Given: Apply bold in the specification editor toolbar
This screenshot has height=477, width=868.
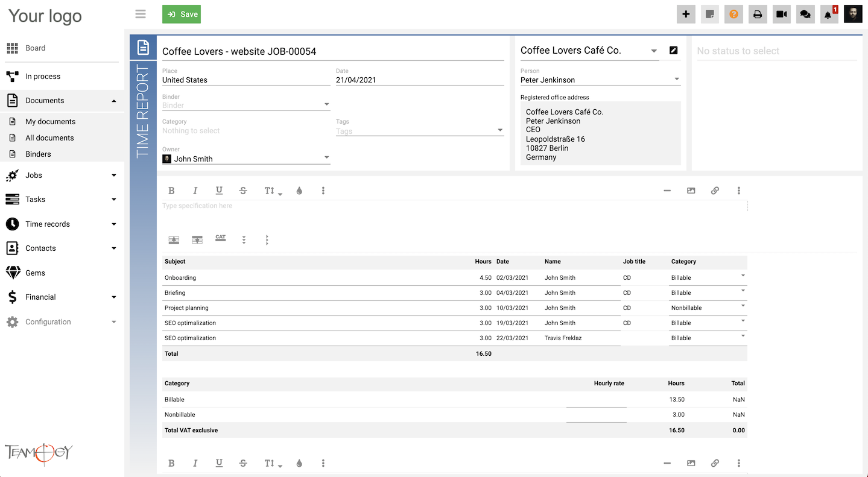Looking at the screenshot, I should (171, 191).
